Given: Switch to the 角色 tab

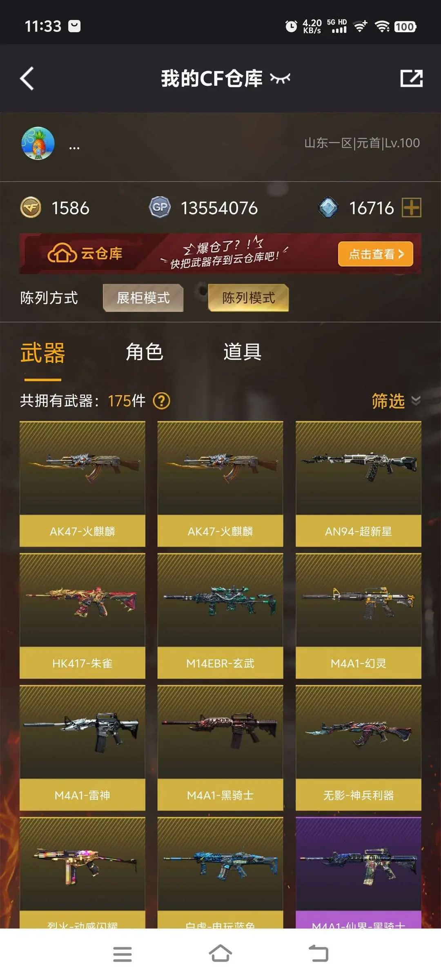Looking at the screenshot, I should pyautogui.click(x=144, y=352).
